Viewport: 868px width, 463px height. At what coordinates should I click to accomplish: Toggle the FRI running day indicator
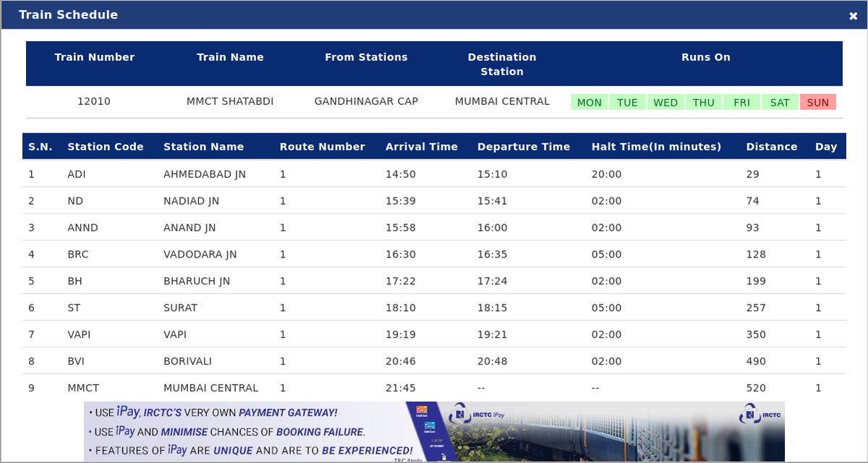pyautogui.click(x=741, y=102)
